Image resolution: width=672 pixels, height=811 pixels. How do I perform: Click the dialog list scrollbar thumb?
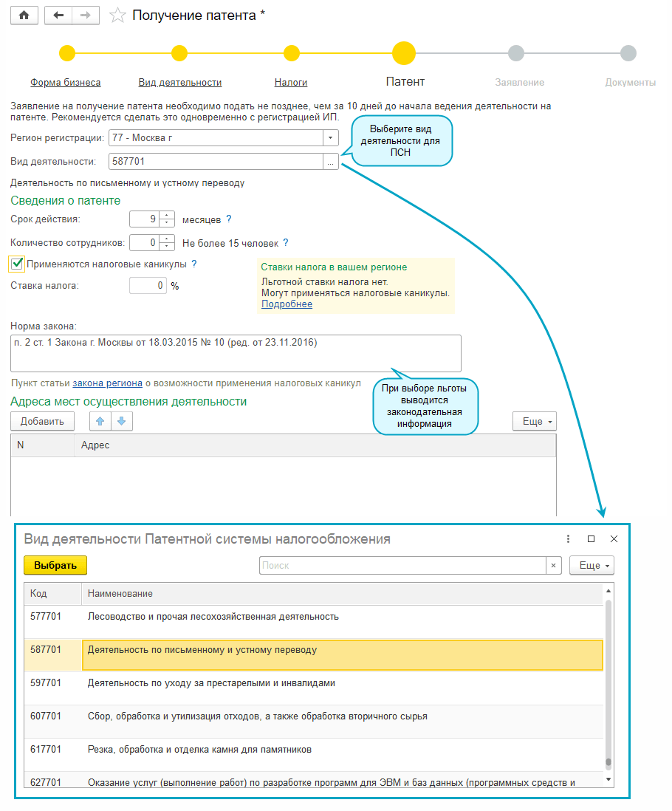608,762
